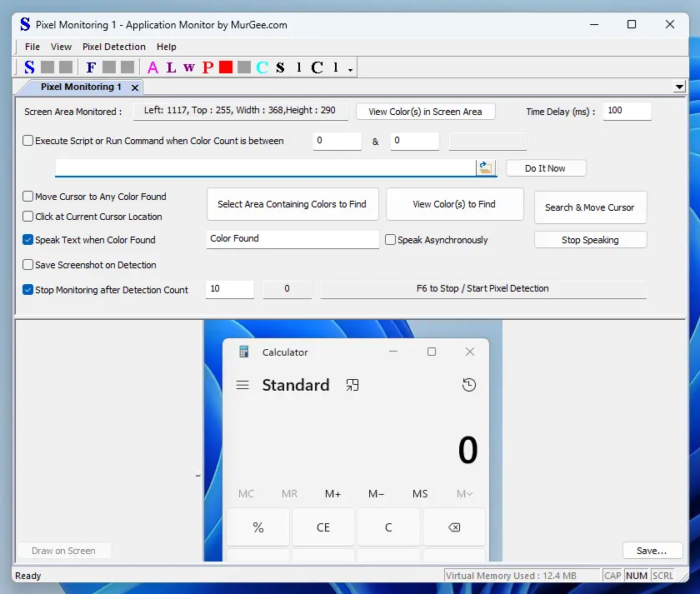This screenshot has height=594, width=700.
Task: Click the black S toolbar icon
Action: (280, 67)
